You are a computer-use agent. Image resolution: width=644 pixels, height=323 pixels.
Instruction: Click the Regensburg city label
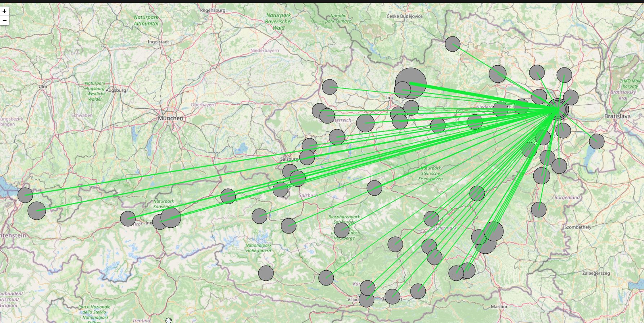(x=213, y=10)
